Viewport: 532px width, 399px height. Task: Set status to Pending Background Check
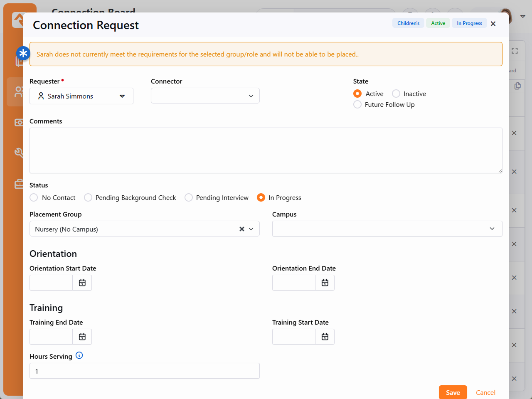tap(88, 198)
